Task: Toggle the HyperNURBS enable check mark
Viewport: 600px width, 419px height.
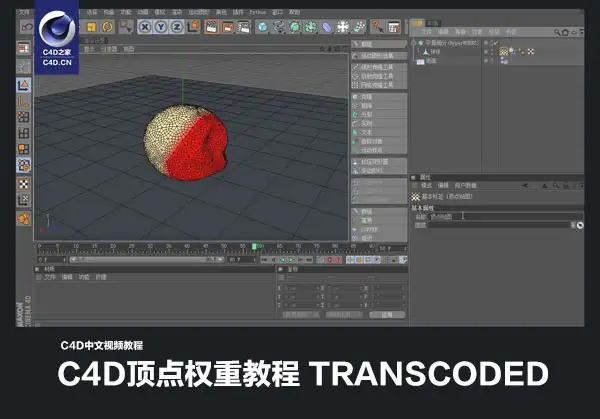Action: click(x=496, y=43)
